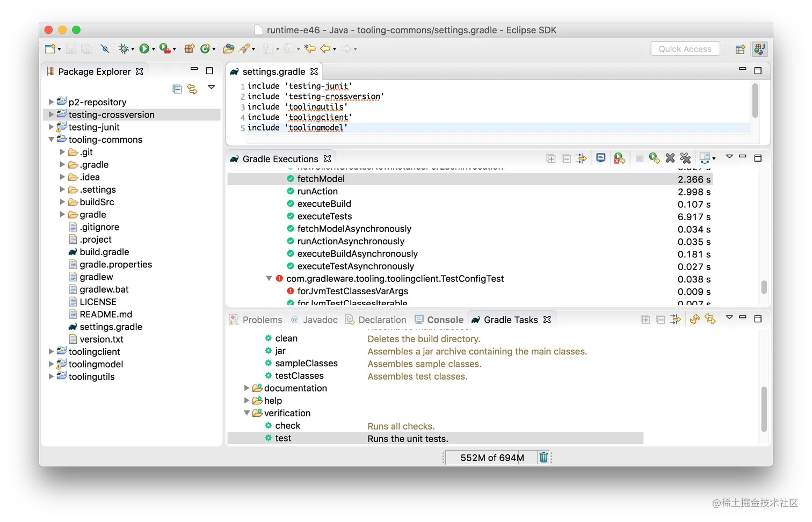Viewport: 812px width, 522px height.
Task: Open Package Explorer view menu triangle
Action: (212, 86)
